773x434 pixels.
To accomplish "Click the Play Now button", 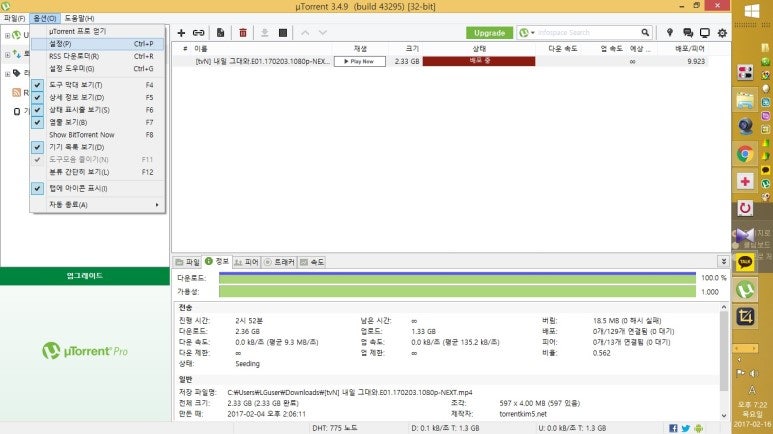I will click(360, 61).
